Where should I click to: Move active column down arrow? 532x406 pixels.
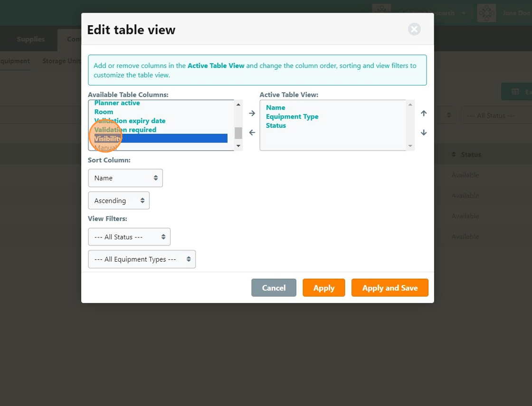(x=424, y=132)
